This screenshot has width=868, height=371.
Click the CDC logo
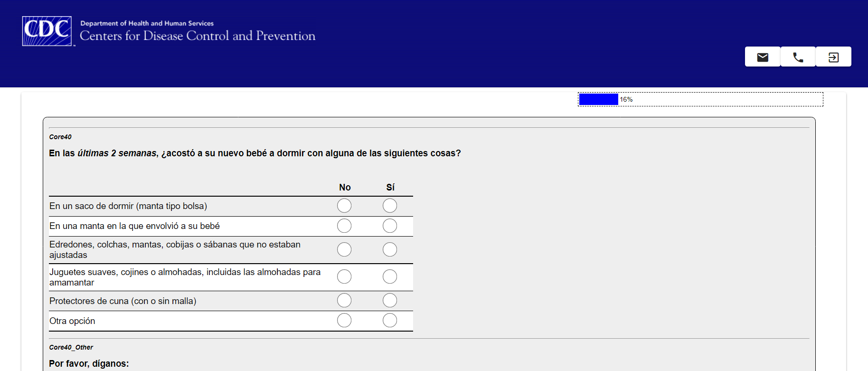pos(47,31)
